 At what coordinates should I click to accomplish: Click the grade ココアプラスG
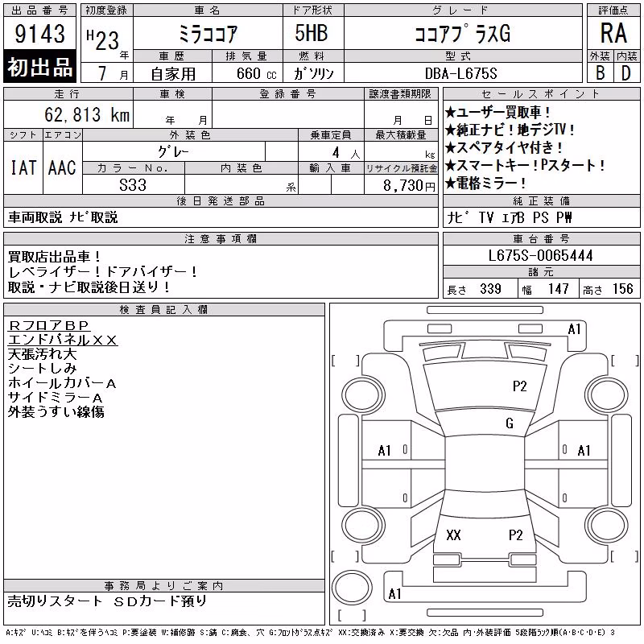click(x=463, y=33)
